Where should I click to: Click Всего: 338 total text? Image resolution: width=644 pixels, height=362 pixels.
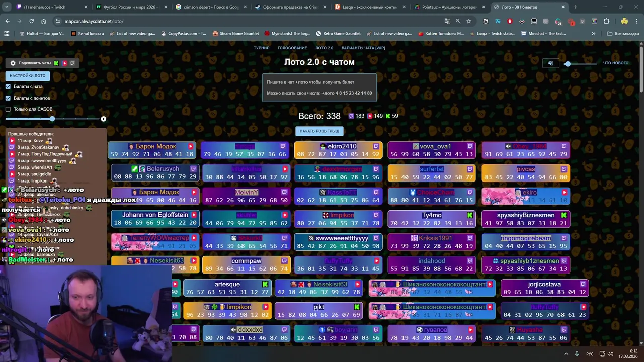[319, 116]
